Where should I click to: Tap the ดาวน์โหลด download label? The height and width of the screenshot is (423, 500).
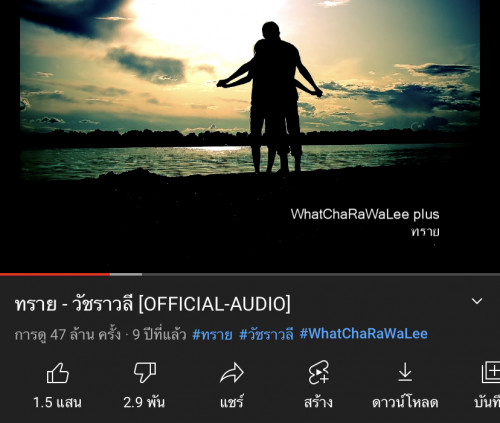point(405,402)
